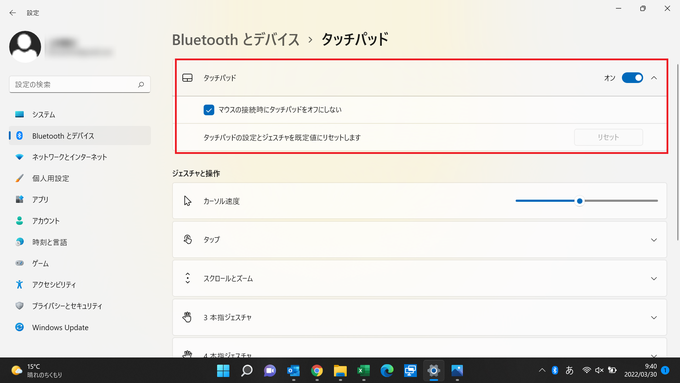Expand the 3 本指ジェスチャ section

654,318
